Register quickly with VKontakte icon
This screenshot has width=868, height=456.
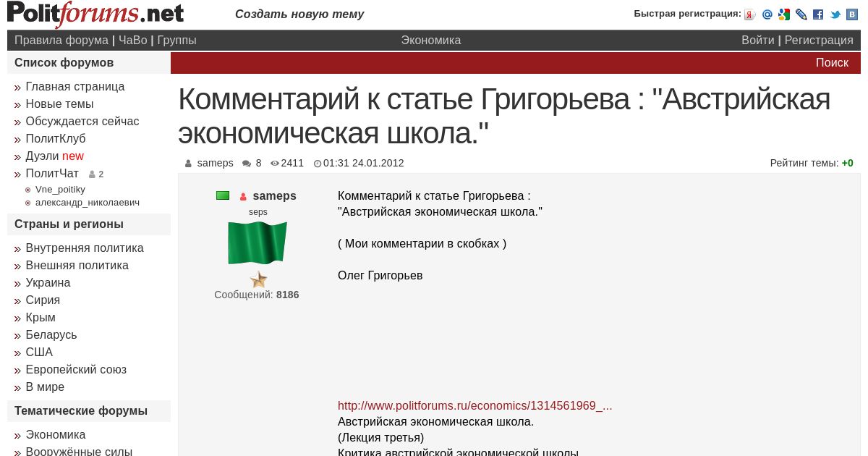click(x=852, y=14)
